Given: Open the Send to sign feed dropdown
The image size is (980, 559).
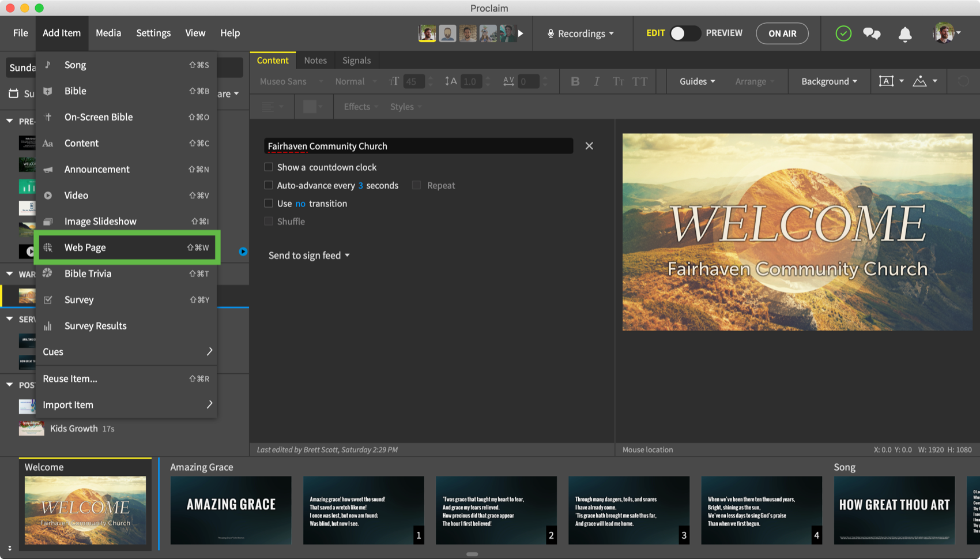Looking at the screenshot, I should tap(309, 256).
